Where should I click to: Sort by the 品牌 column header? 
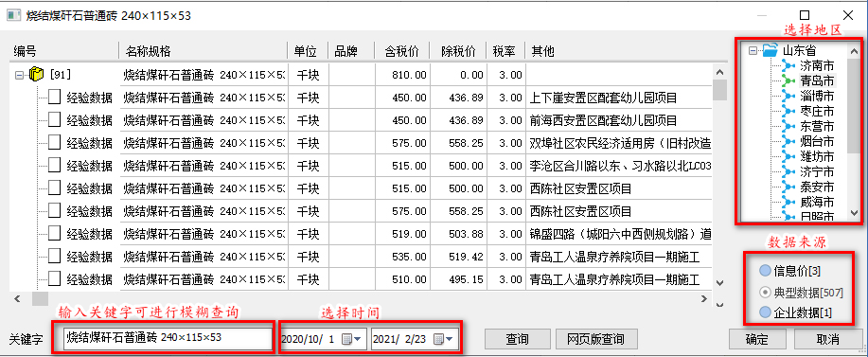[x=351, y=51]
